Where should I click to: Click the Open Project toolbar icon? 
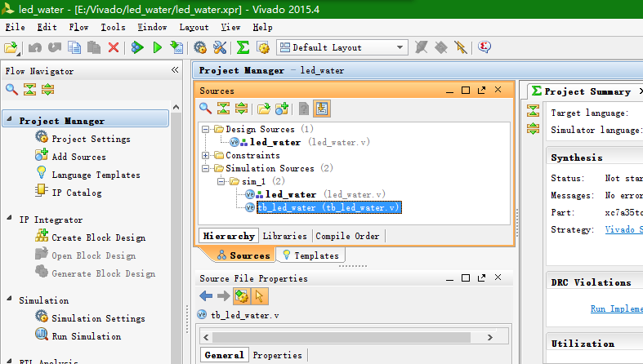coord(11,47)
